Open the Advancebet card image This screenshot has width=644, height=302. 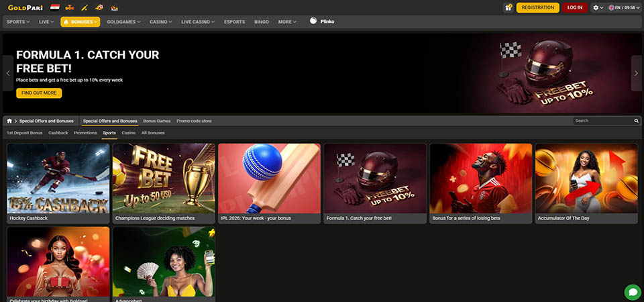(x=164, y=262)
